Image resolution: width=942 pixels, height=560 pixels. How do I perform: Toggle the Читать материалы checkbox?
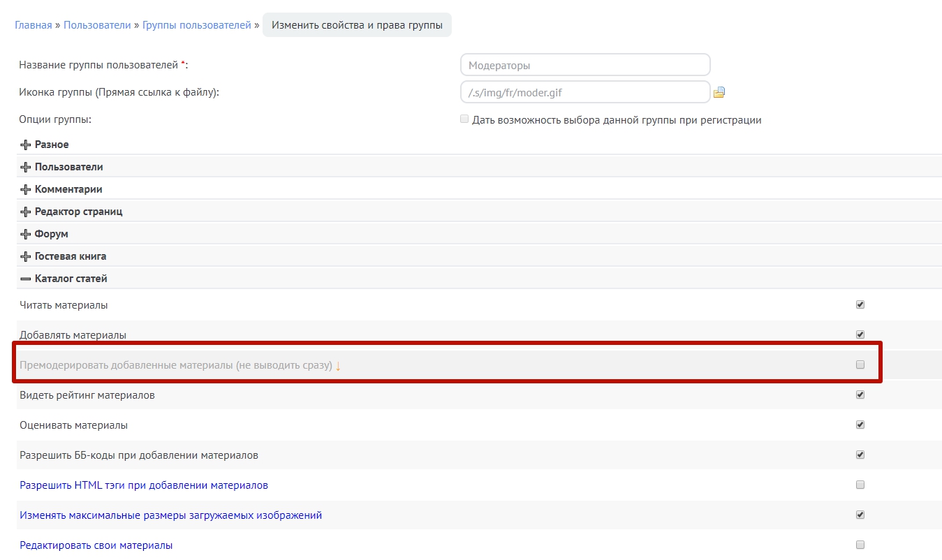(860, 304)
